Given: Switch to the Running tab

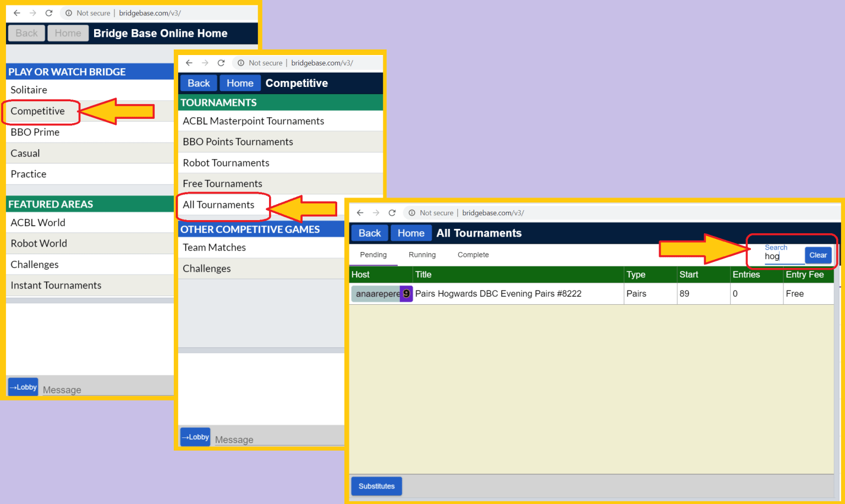Looking at the screenshot, I should click(422, 255).
